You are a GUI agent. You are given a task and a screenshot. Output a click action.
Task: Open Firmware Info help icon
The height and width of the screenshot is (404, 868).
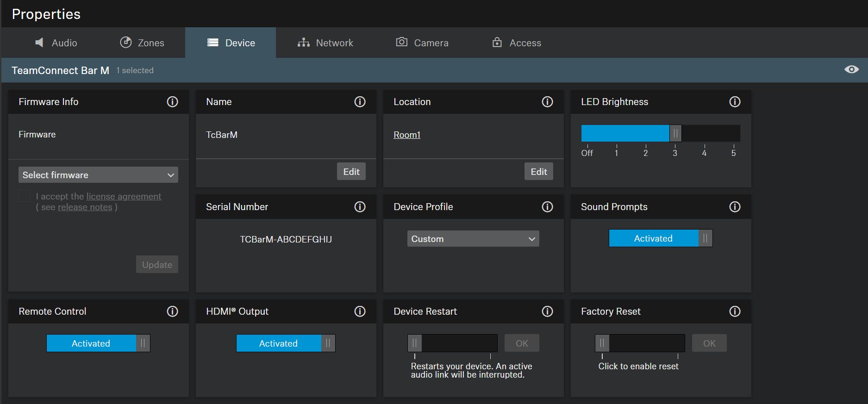(172, 102)
